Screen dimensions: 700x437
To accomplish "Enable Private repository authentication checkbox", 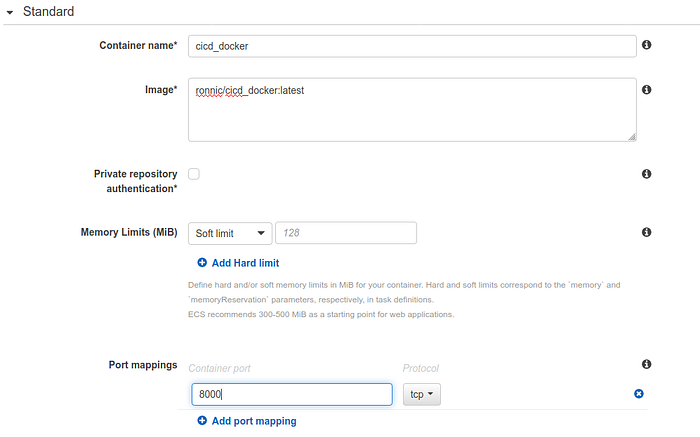I will click(x=194, y=174).
